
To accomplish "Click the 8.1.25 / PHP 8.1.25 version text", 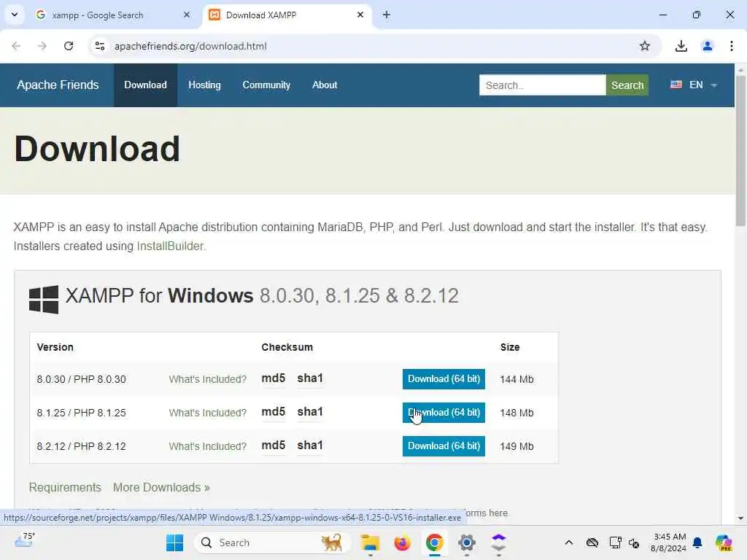I will click(x=82, y=413).
